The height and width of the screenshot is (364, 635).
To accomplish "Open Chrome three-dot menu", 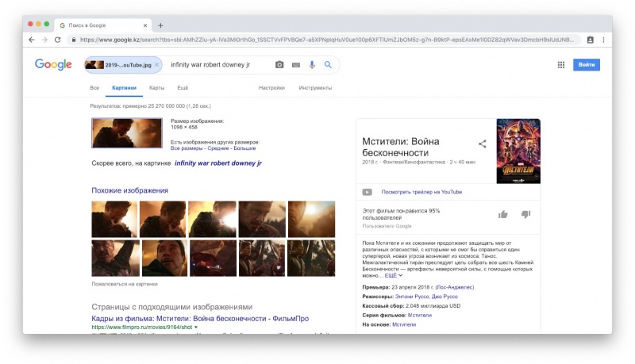I will [x=603, y=40].
